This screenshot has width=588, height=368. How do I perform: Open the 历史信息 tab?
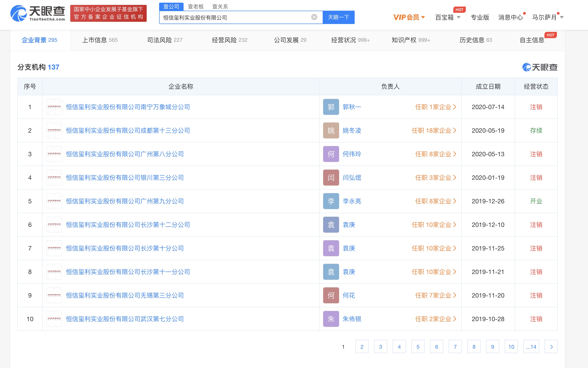tap(476, 40)
